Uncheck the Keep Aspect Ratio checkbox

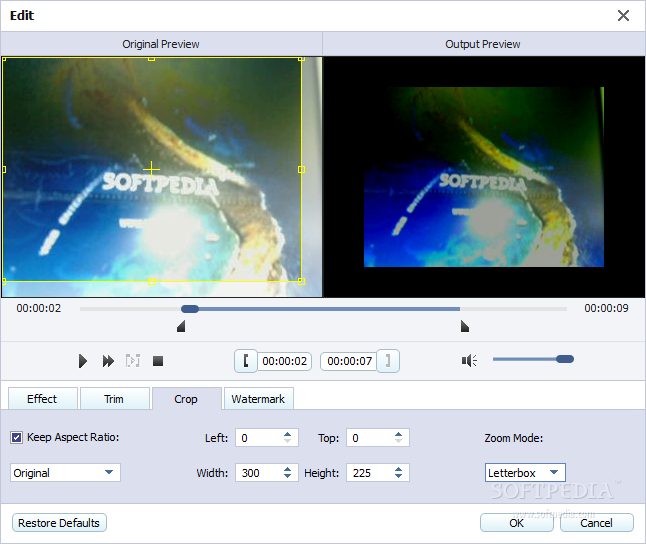(x=16, y=437)
